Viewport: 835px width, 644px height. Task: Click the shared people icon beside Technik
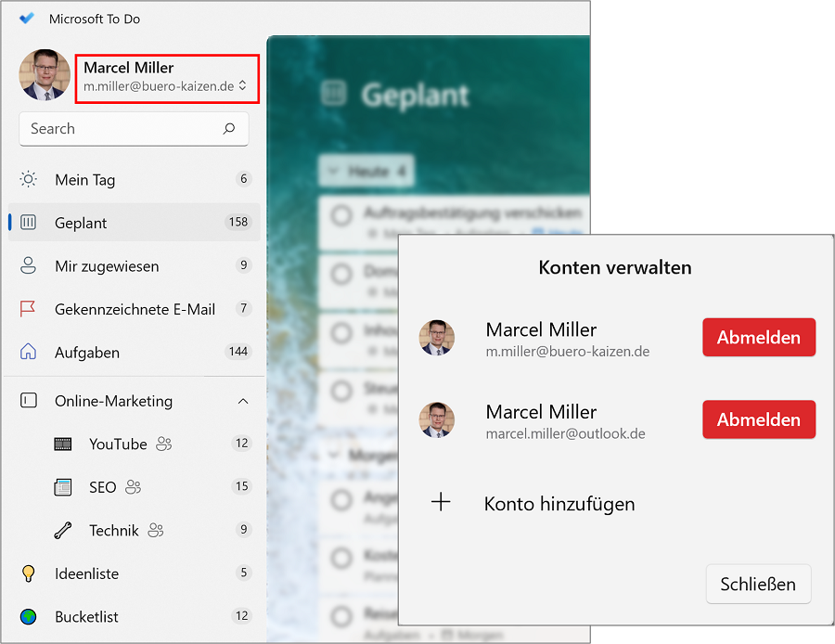point(156,530)
